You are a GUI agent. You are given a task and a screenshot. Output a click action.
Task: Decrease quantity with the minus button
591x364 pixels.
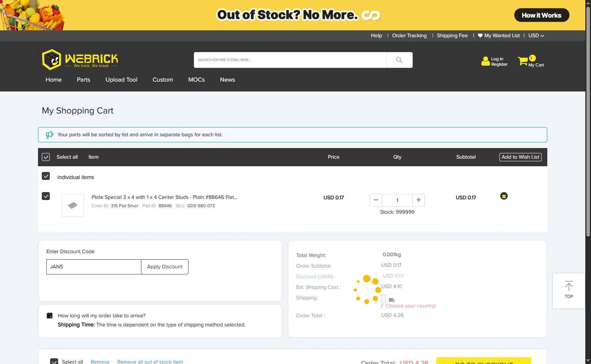tap(376, 200)
